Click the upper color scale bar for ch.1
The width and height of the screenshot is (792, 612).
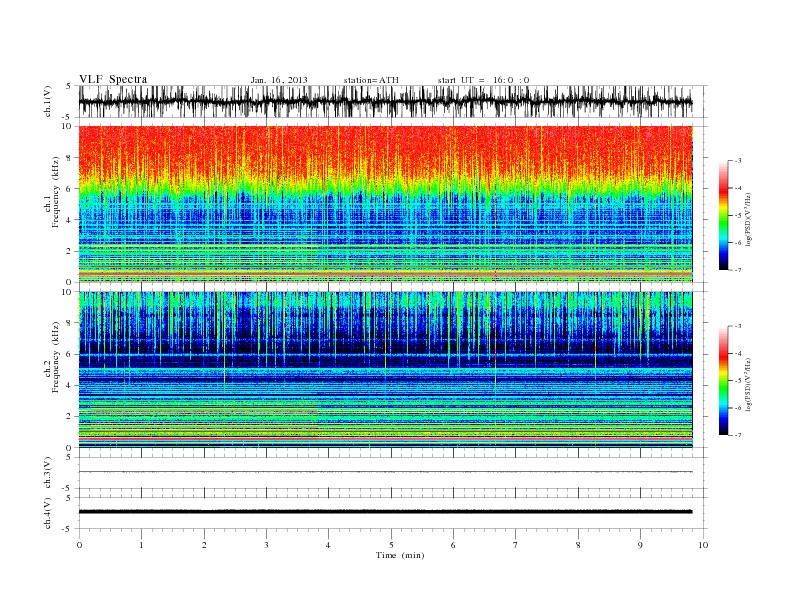(x=724, y=216)
